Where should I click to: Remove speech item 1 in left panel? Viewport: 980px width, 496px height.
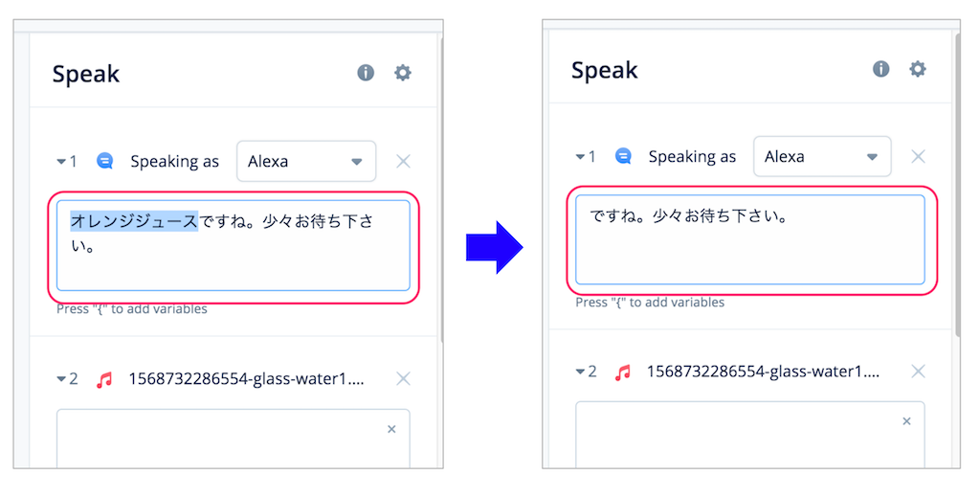click(403, 162)
